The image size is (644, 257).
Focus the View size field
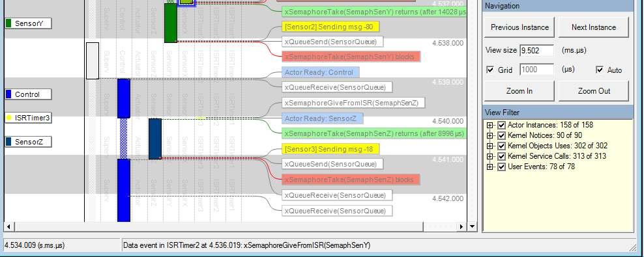(x=536, y=50)
